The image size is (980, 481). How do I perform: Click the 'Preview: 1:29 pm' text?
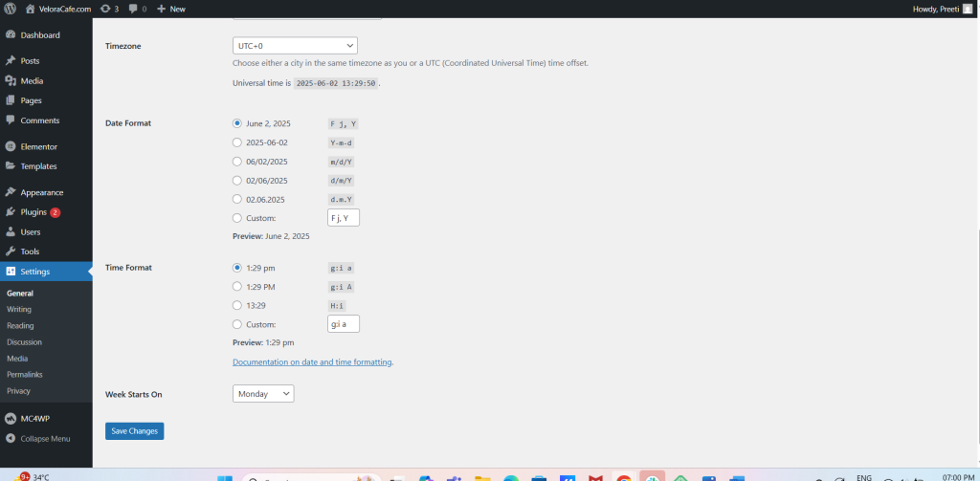pos(263,342)
